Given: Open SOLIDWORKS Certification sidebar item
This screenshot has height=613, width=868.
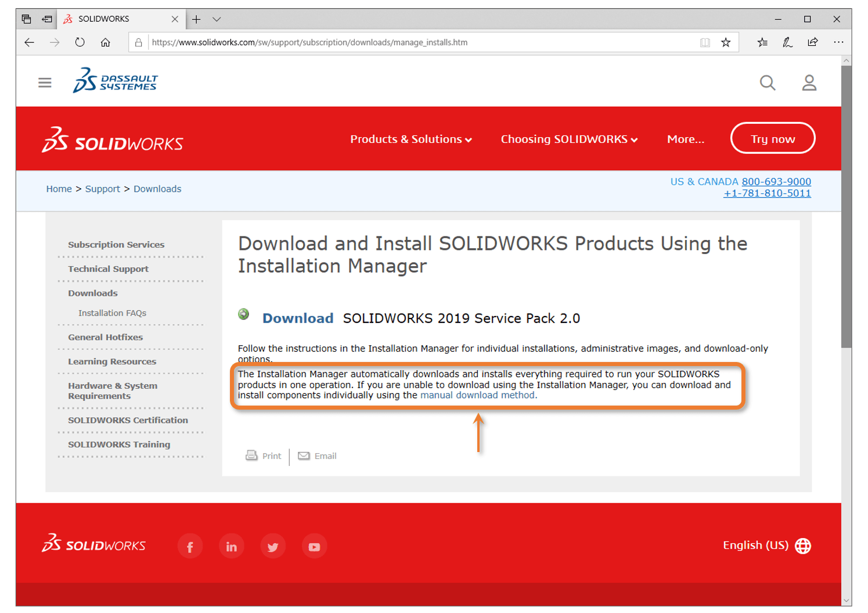Looking at the screenshot, I should click(x=128, y=420).
